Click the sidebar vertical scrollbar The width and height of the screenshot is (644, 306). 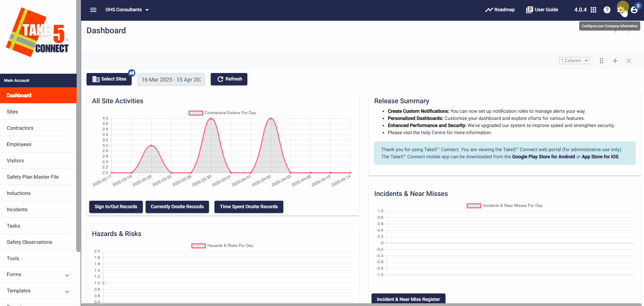click(78, 126)
